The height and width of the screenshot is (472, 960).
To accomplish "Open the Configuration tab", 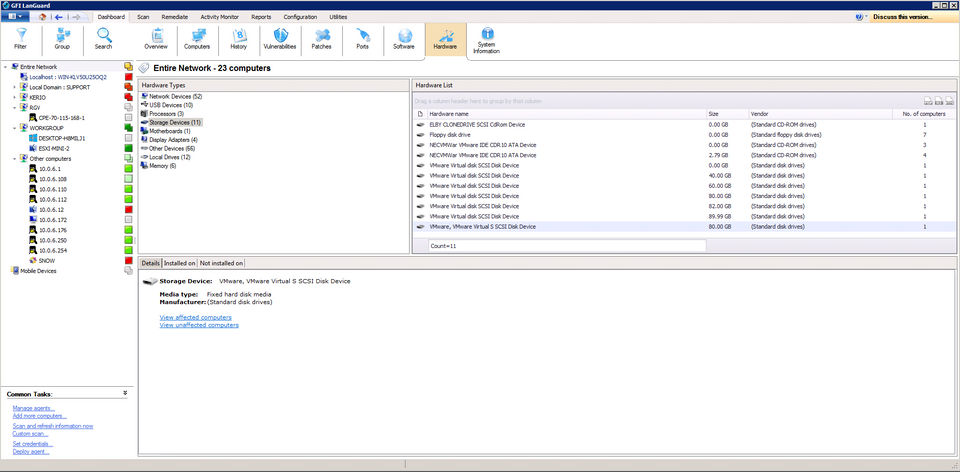I will pyautogui.click(x=300, y=17).
